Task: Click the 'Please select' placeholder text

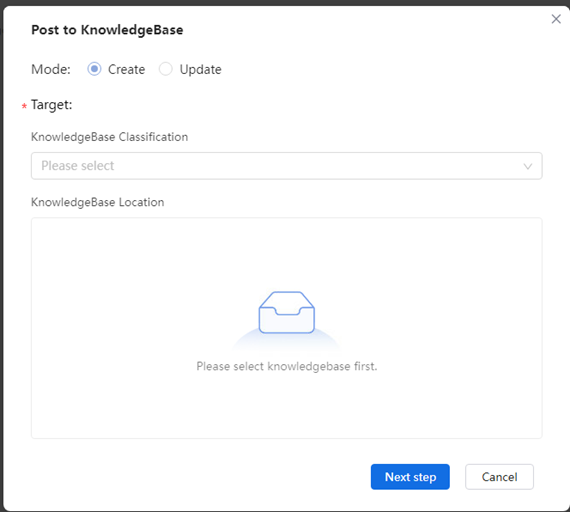Action: coord(77,166)
